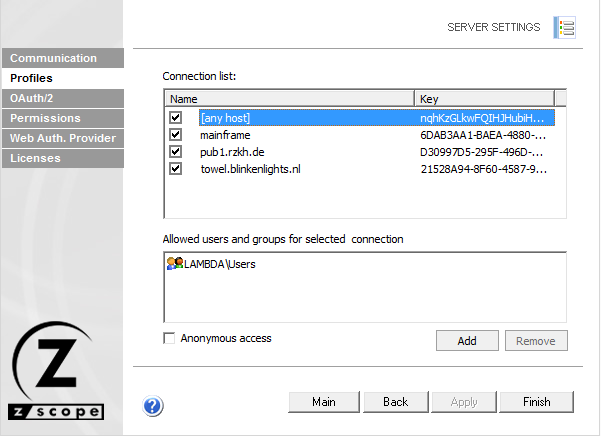Disable the pub1.rzkh.de connection checkbox
Viewport: 601px width, 436px height.
(176, 151)
